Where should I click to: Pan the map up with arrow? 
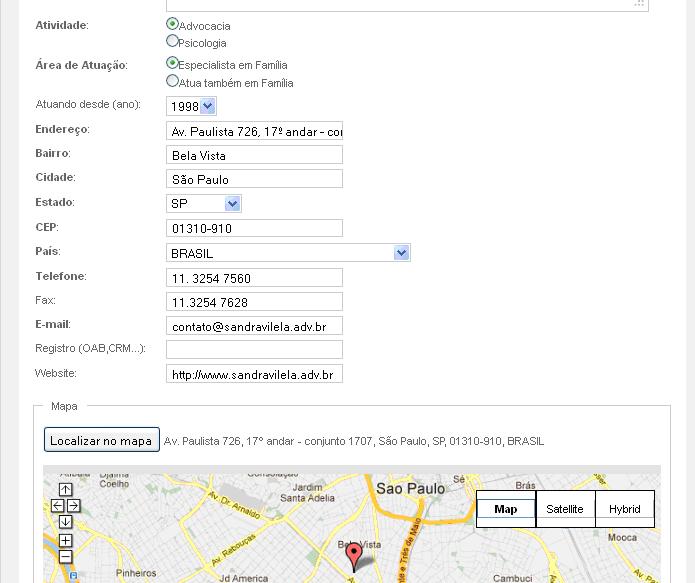tap(65, 489)
